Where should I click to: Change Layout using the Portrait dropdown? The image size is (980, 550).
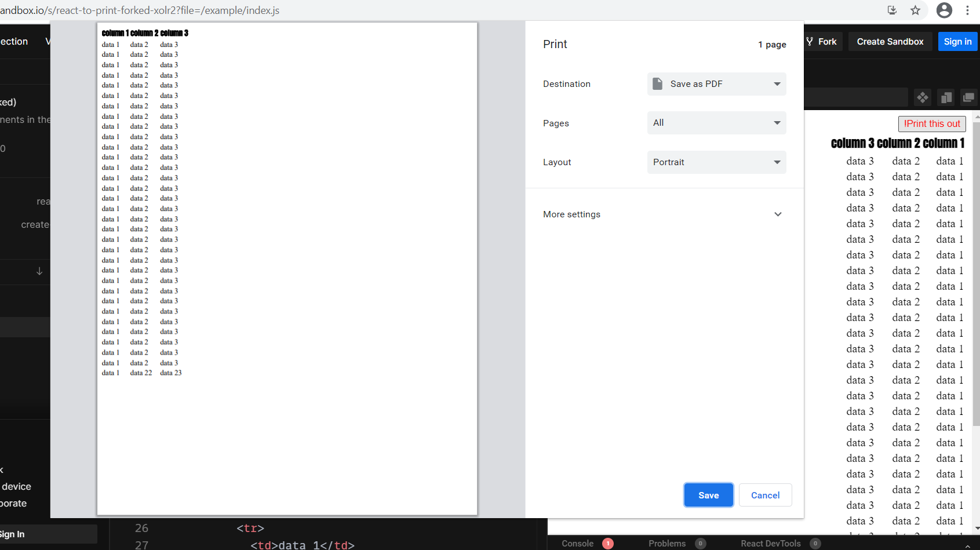[716, 162]
